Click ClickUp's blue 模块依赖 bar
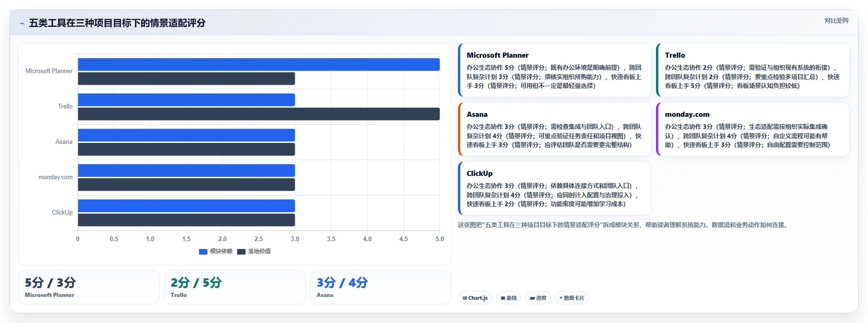The width and height of the screenshot is (868, 323). point(186,206)
